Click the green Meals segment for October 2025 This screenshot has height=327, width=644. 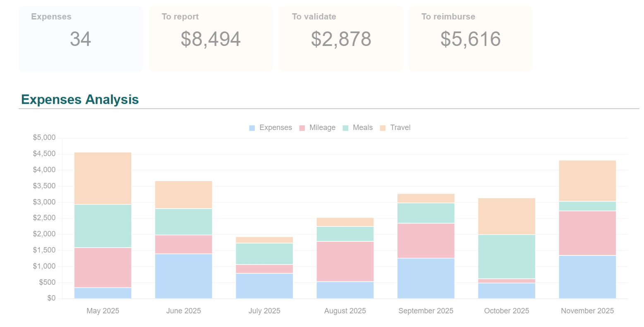point(506,257)
